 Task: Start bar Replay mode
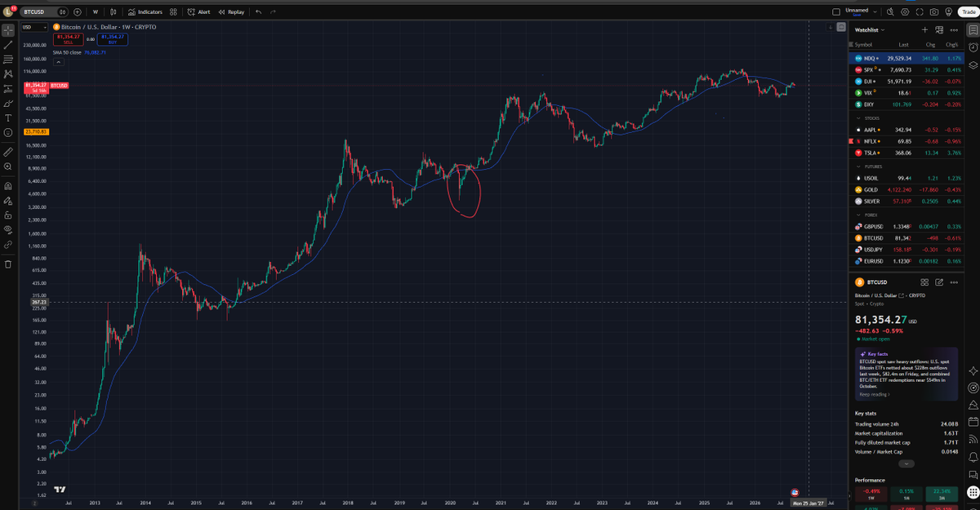(231, 12)
